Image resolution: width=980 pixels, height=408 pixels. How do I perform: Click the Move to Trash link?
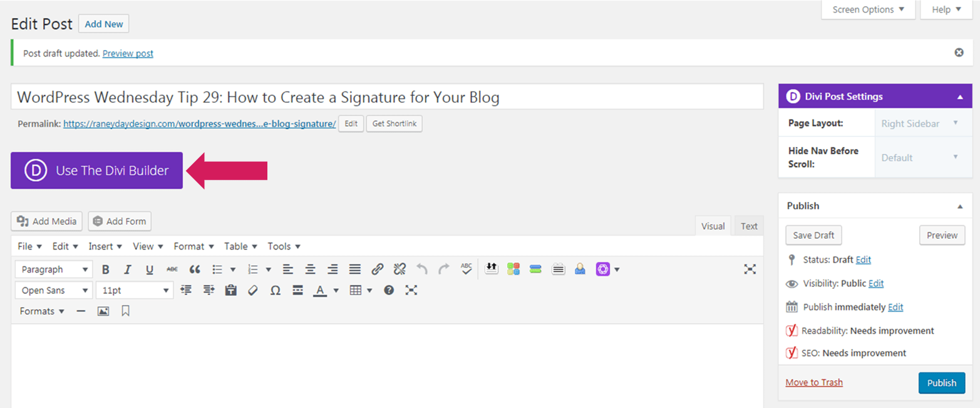814,382
